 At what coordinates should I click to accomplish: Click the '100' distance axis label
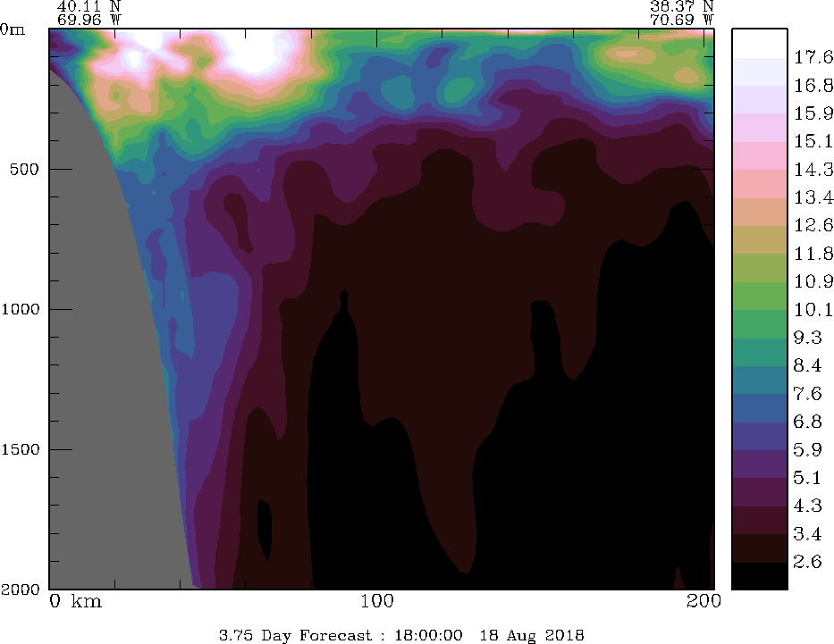pyautogui.click(x=377, y=601)
